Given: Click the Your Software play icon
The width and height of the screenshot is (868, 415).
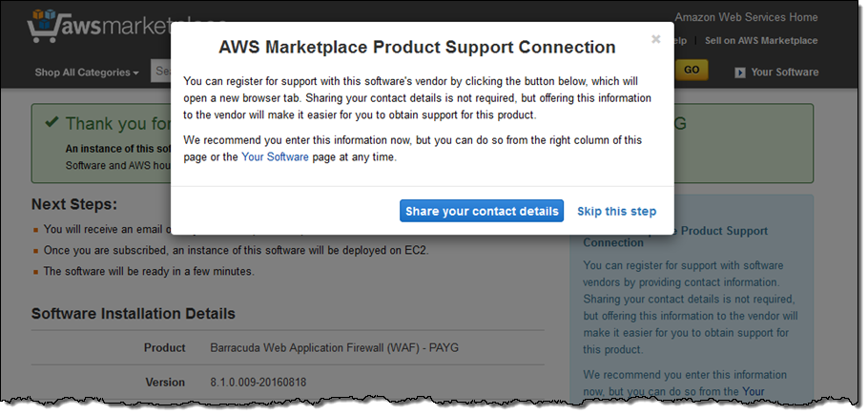Looking at the screenshot, I should tap(740, 73).
